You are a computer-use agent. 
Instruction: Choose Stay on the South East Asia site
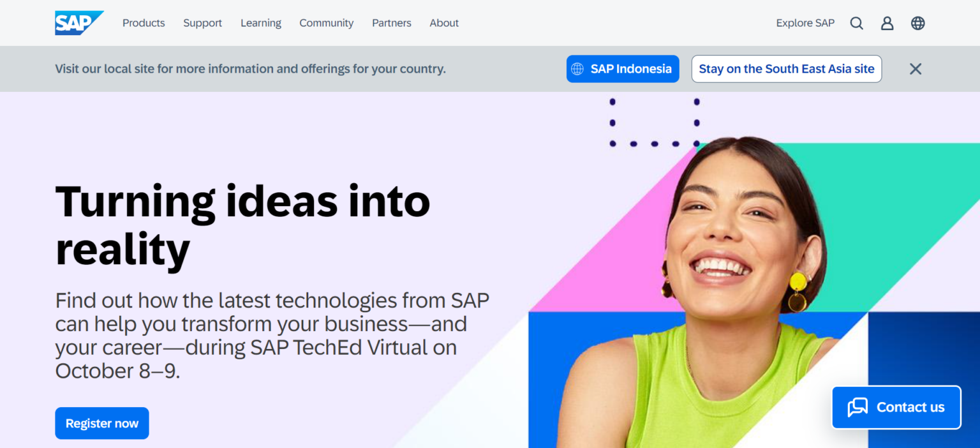coord(786,69)
